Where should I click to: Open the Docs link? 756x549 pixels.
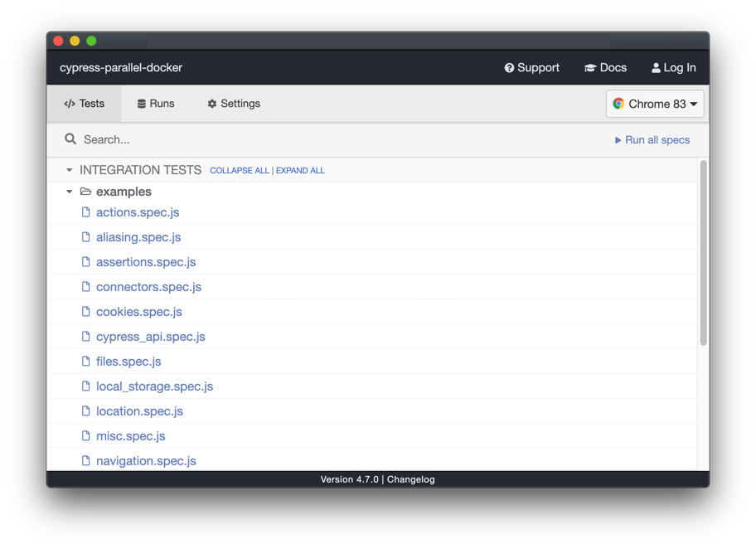coord(606,67)
